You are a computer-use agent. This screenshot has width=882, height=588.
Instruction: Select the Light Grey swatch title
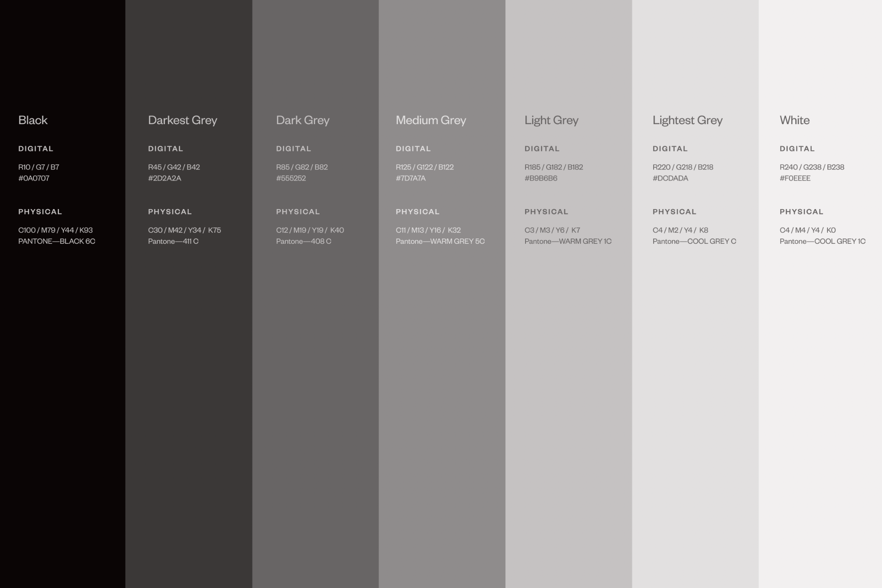(x=551, y=120)
